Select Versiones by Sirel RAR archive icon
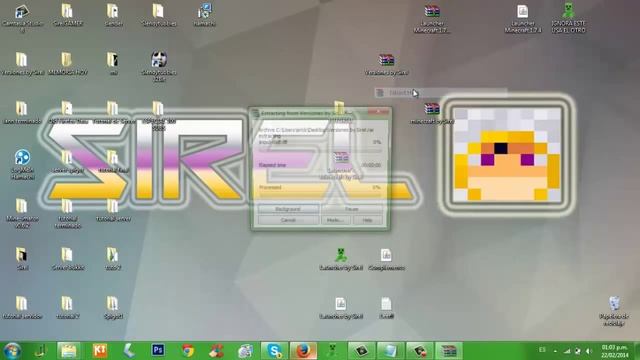This screenshot has height=360, width=640. pos(386,64)
